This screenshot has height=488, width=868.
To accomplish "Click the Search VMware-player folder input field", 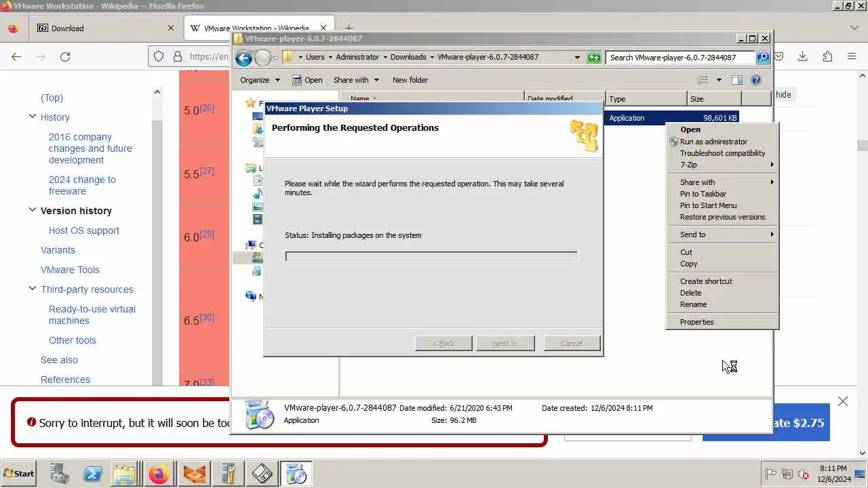I will pos(680,58).
